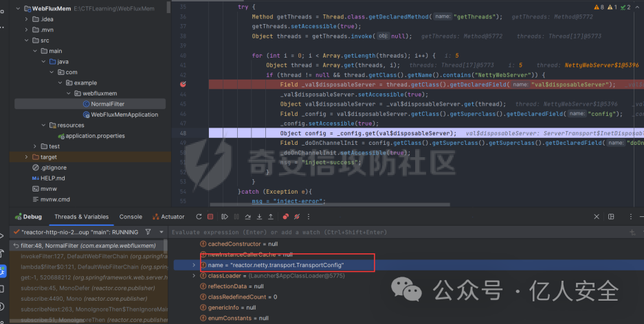Select the example package

81,83
